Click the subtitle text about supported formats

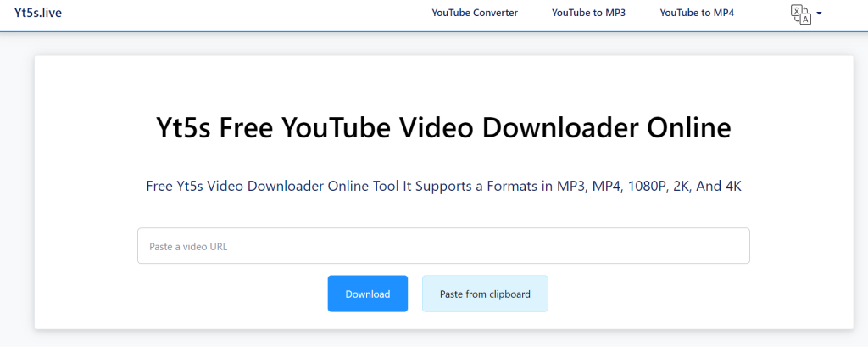click(443, 187)
